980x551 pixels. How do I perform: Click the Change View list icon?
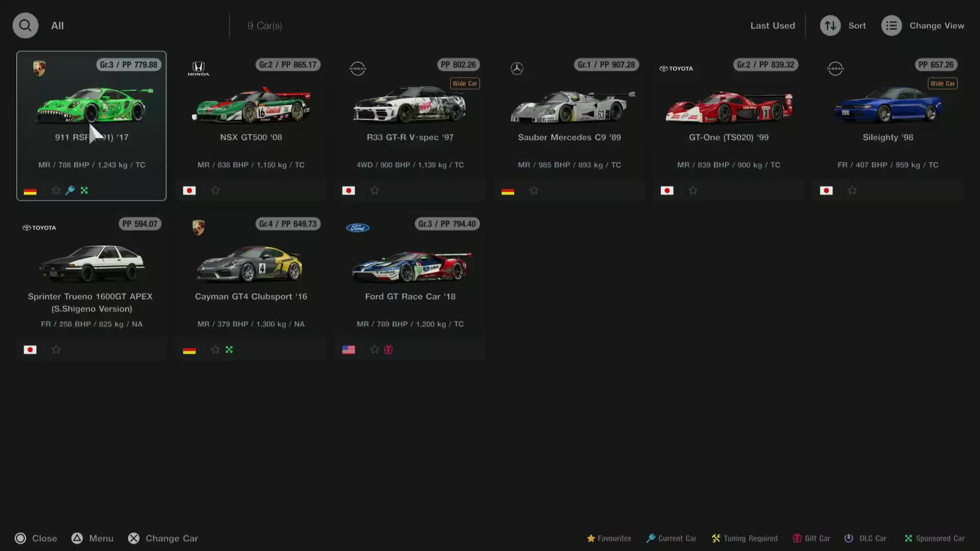pyautogui.click(x=892, y=26)
